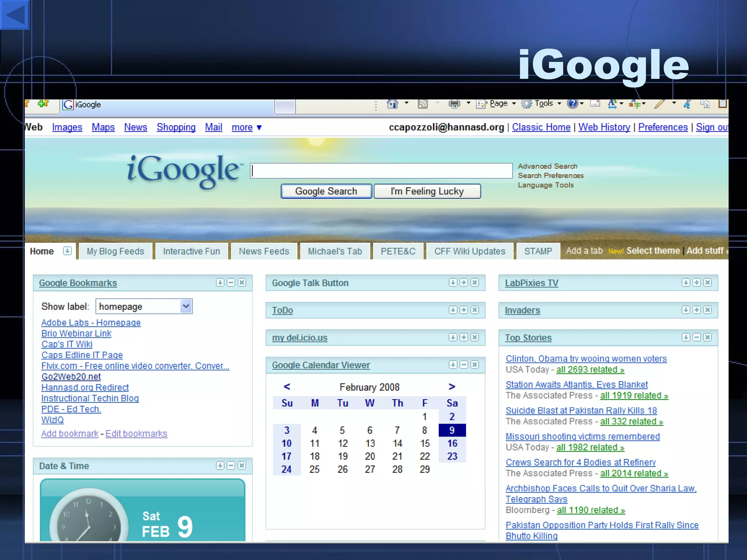Click the Tools gear icon
Image resolution: width=747 pixels, height=560 pixels.
[526, 104]
